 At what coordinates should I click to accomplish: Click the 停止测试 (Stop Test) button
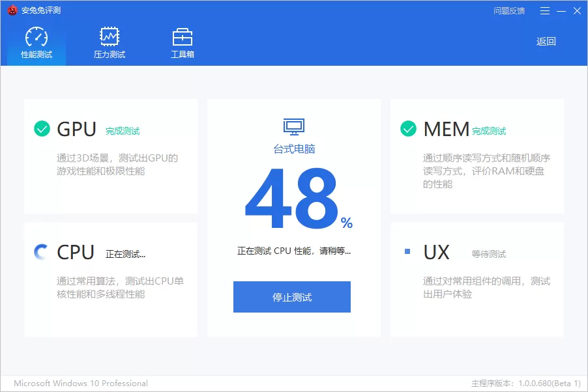click(292, 296)
